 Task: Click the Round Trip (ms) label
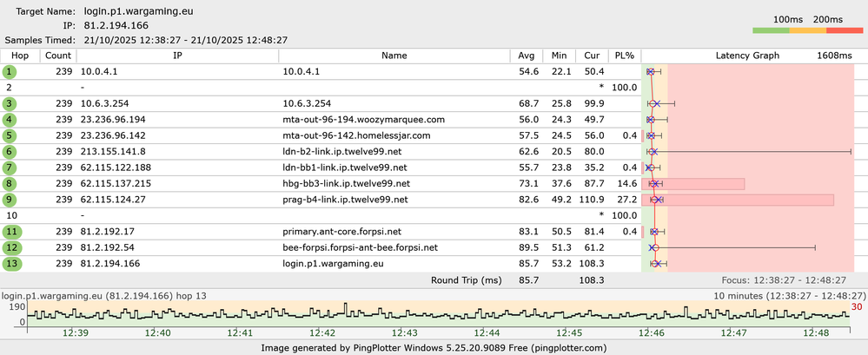[x=466, y=280]
